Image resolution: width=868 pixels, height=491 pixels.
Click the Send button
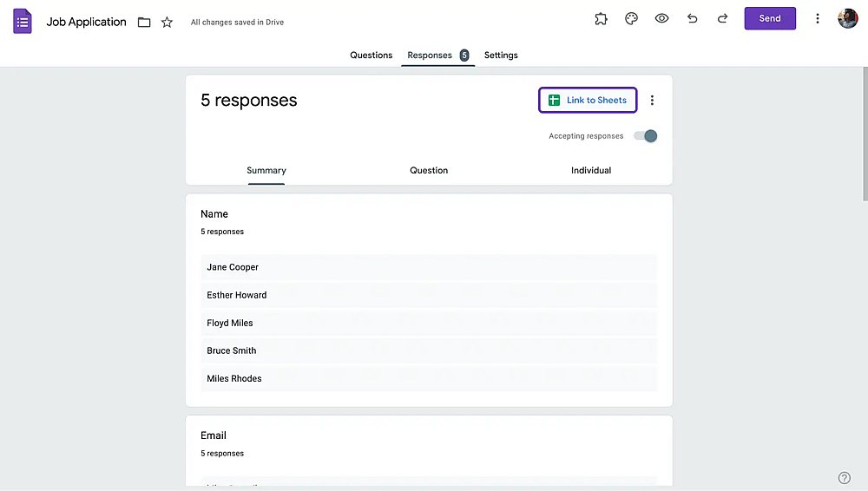click(770, 19)
